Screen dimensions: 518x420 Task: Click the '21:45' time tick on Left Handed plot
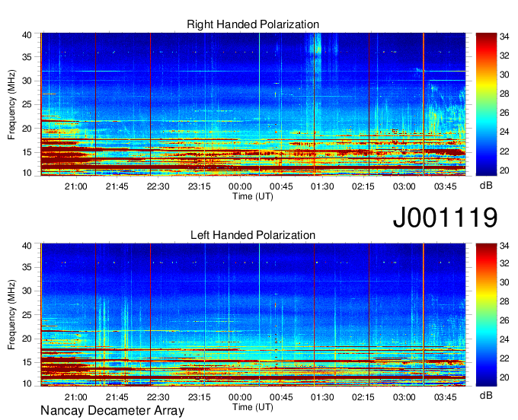click(117, 397)
